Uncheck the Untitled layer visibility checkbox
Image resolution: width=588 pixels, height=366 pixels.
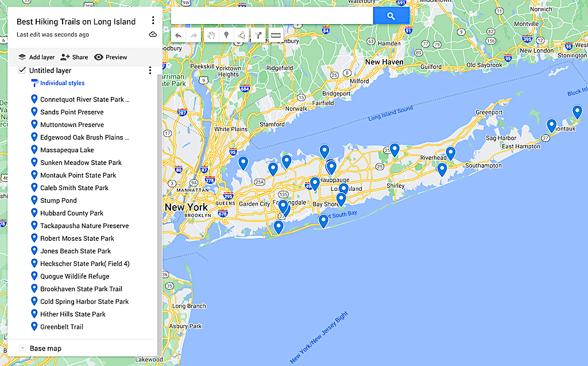(22, 70)
